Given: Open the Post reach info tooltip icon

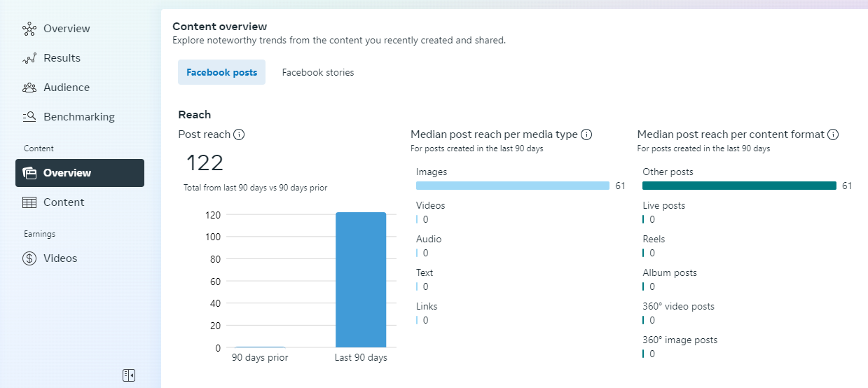Looking at the screenshot, I should coord(239,134).
